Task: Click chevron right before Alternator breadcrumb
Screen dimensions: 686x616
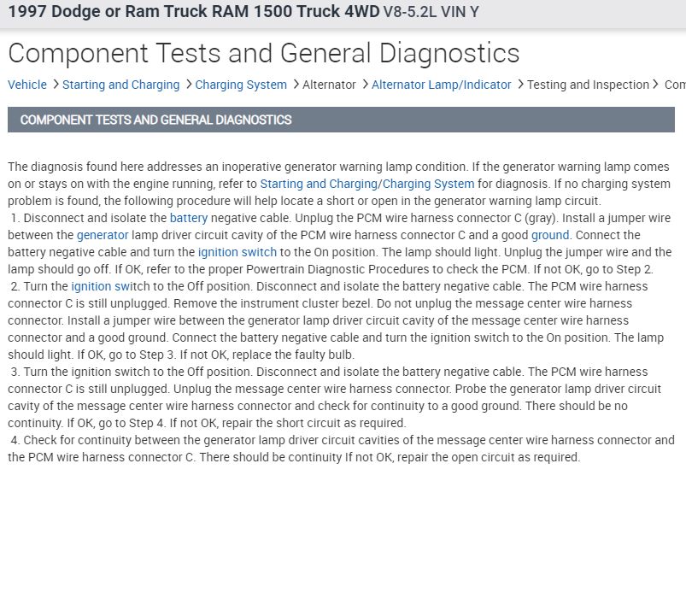Action: click(295, 85)
